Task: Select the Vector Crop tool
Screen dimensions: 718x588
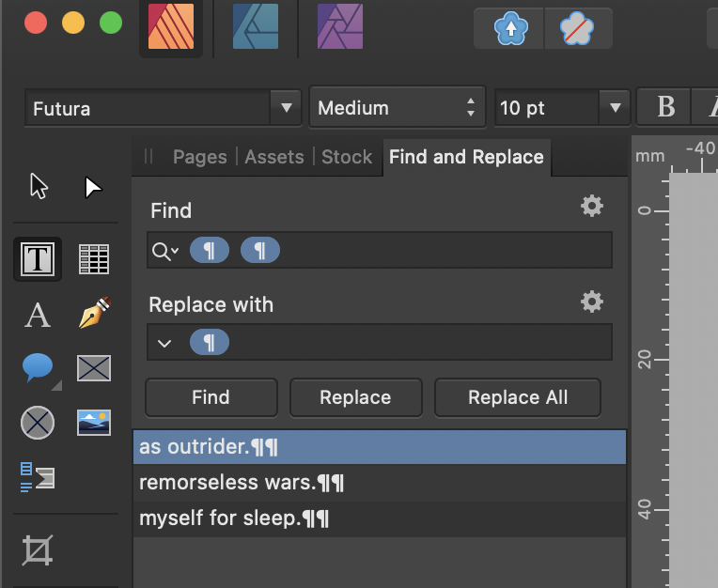Action: [38, 549]
